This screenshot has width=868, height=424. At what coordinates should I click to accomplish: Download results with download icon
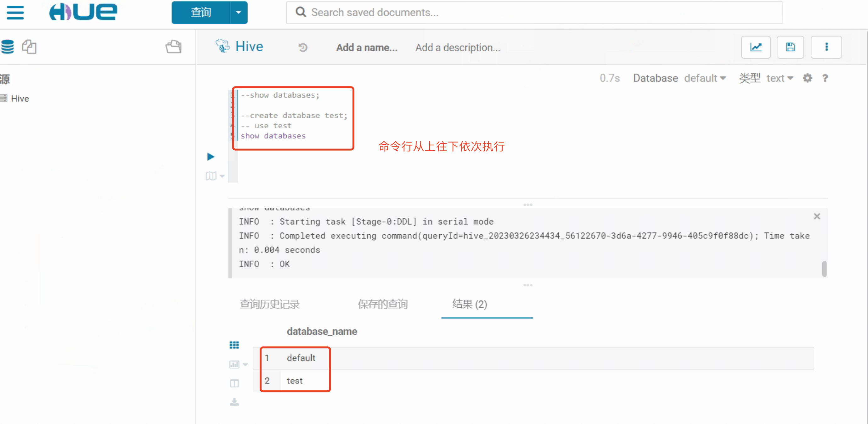234,402
